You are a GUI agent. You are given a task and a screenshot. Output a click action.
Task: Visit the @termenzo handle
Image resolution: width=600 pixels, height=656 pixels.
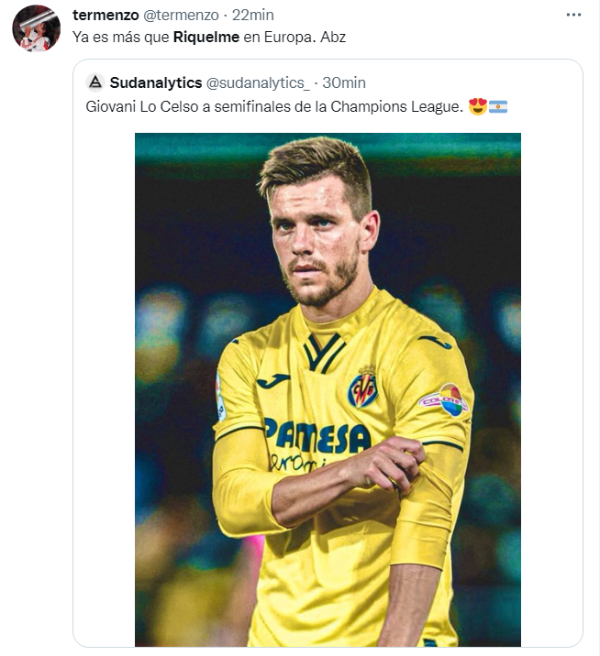(x=181, y=14)
